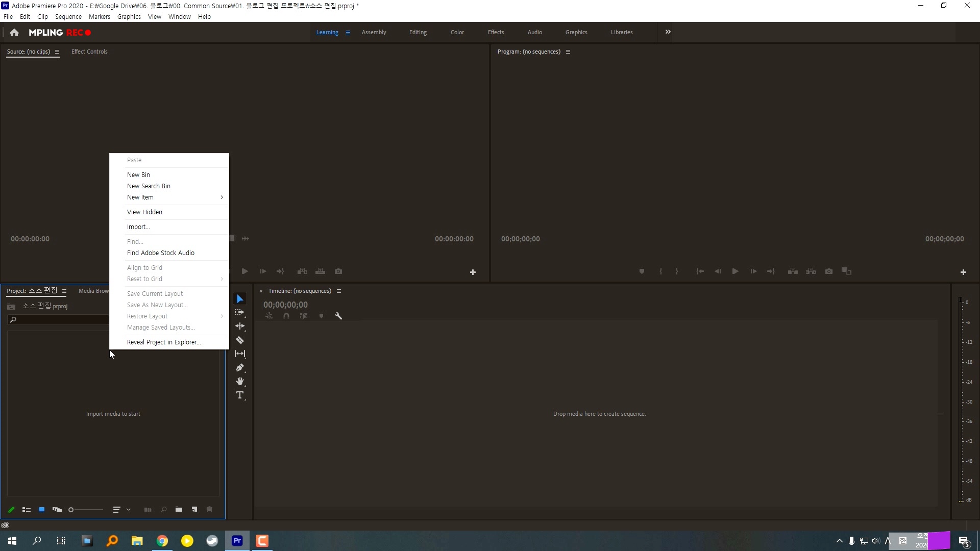Select the Pen tool
The height and width of the screenshot is (551, 980).
click(x=240, y=367)
